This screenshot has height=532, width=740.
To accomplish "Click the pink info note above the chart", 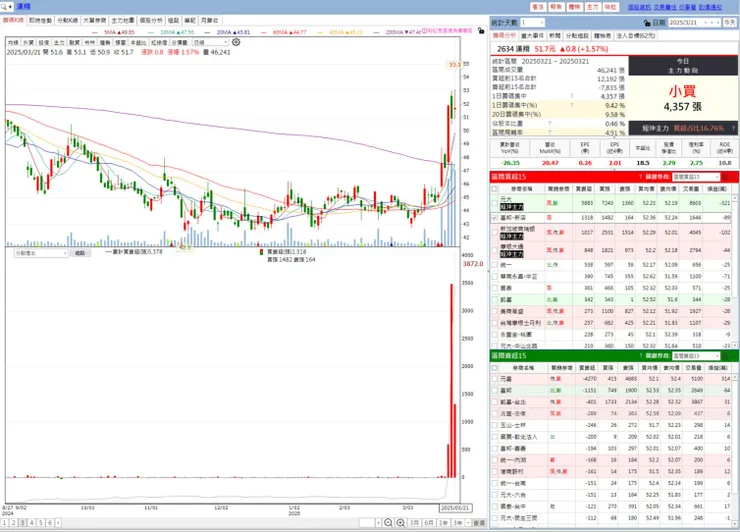I will coord(446,31).
